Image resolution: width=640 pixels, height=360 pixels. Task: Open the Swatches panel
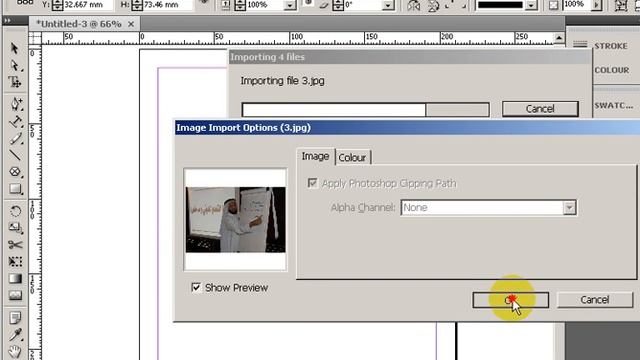[x=614, y=105]
